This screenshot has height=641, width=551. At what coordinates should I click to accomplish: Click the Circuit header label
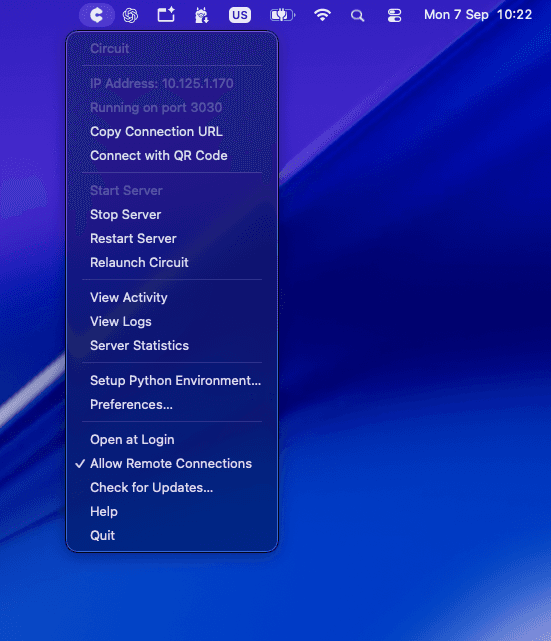click(x=110, y=49)
